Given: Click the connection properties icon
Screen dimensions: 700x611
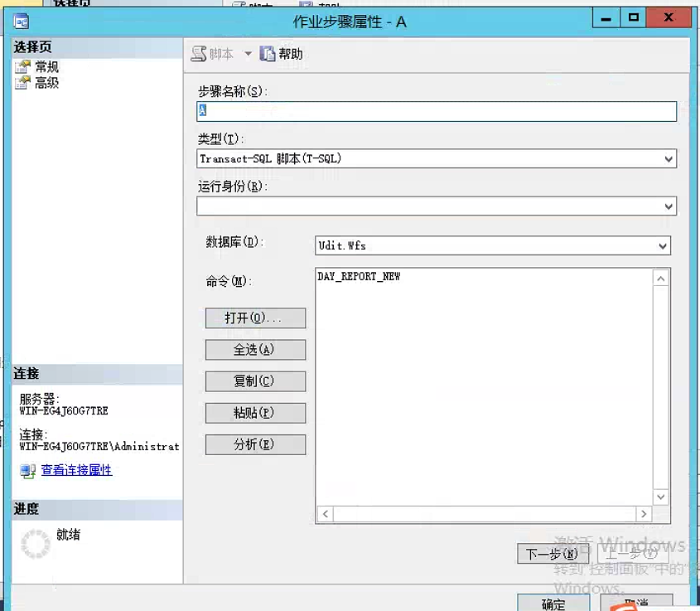Looking at the screenshot, I should [x=27, y=471].
